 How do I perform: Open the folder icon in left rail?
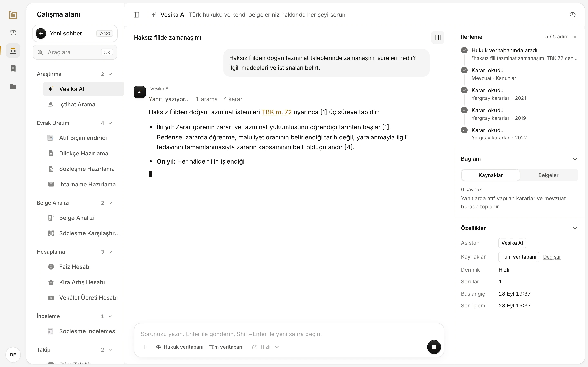point(13,86)
